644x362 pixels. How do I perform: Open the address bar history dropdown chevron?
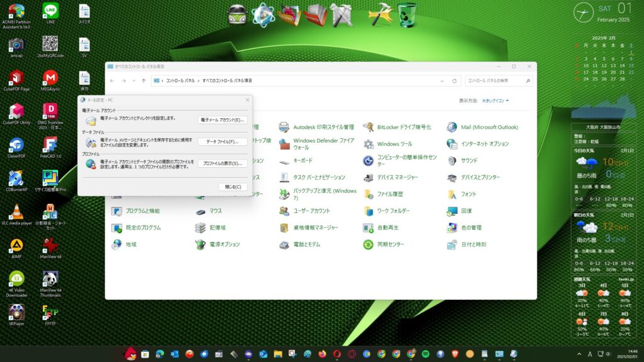point(442,81)
